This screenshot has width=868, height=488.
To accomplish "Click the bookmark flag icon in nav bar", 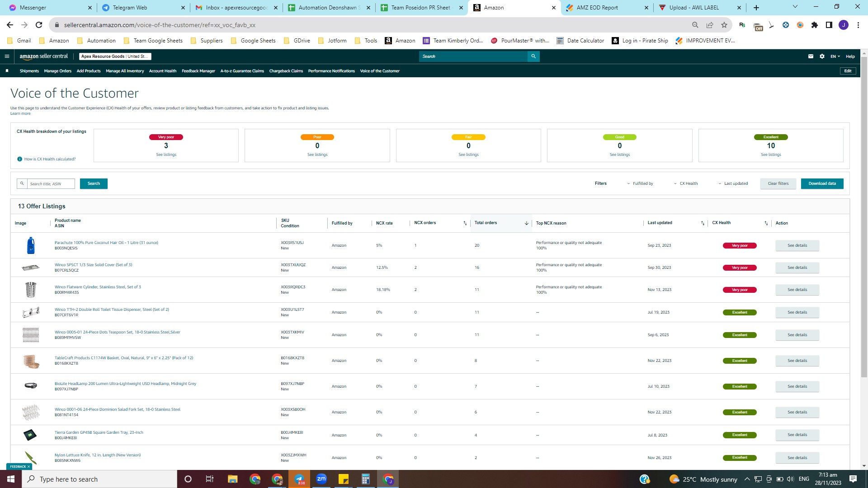I will coord(7,71).
